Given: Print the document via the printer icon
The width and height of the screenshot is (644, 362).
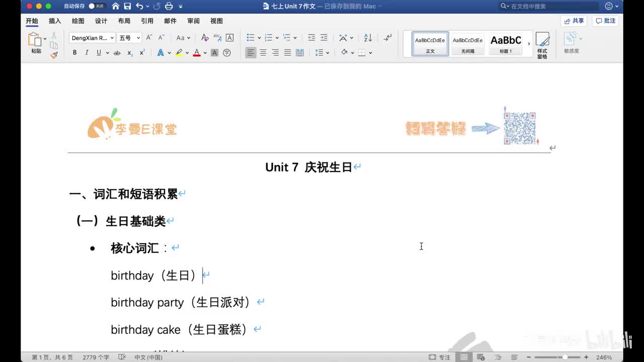Looking at the screenshot, I should pyautogui.click(x=169, y=6).
